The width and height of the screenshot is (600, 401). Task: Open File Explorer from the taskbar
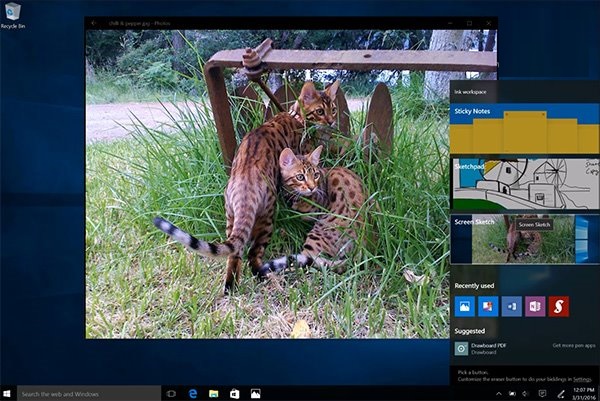214,393
